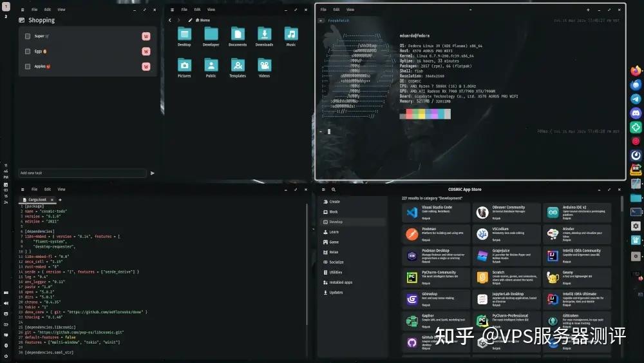This screenshot has height=363, width=644.
Task: Select the Develop category in App Store
Action: [352, 222]
